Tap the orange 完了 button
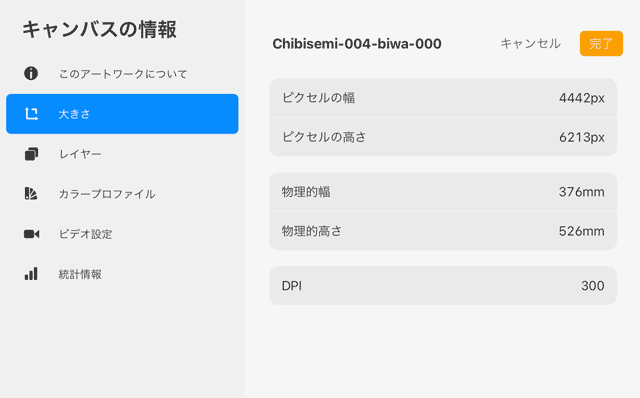The width and height of the screenshot is (640, 398). tap(601, 43)
